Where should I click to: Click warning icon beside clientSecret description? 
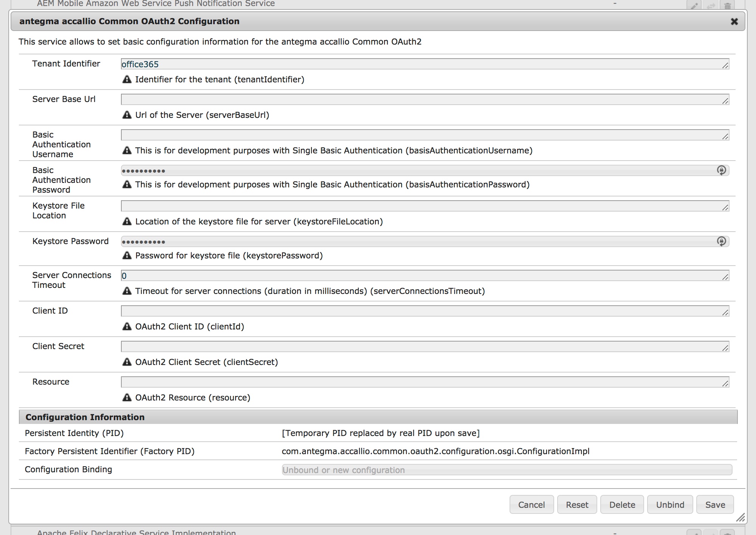(127, 362)
